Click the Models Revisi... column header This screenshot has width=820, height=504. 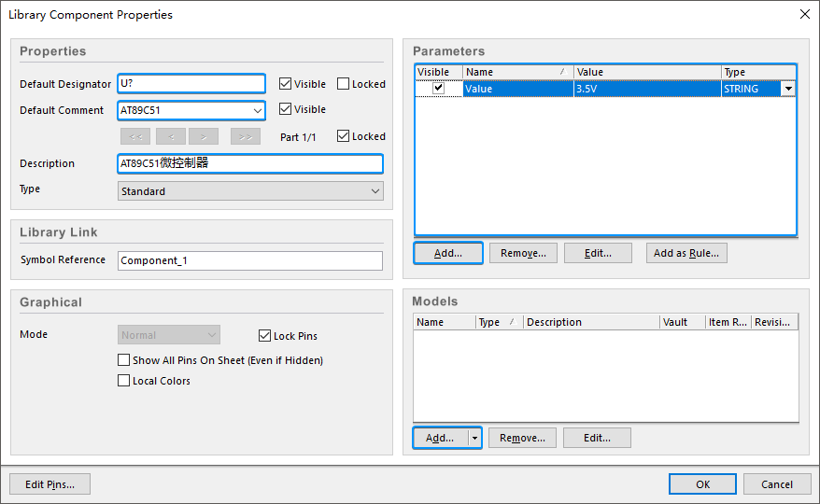click(774, 322)
